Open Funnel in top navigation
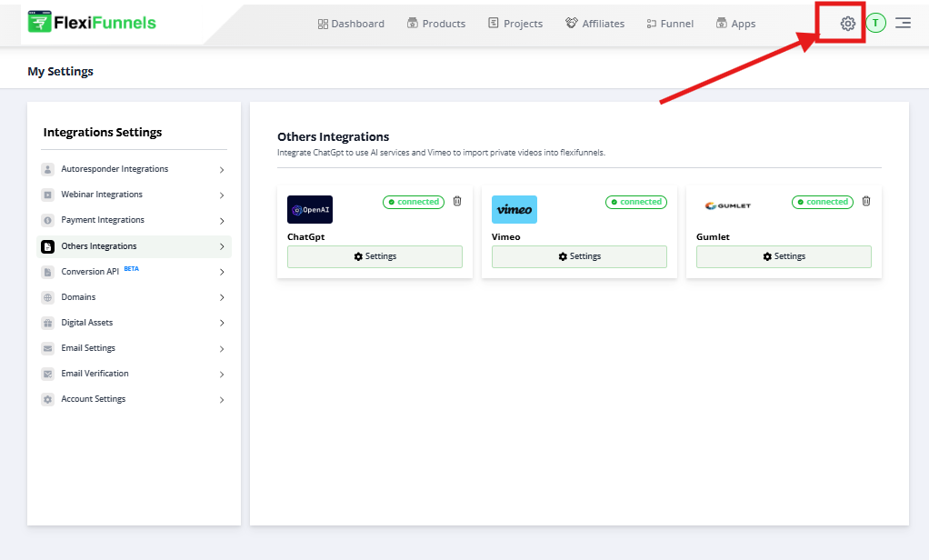This screenshot has width=929, height=560. pos(670,24)
